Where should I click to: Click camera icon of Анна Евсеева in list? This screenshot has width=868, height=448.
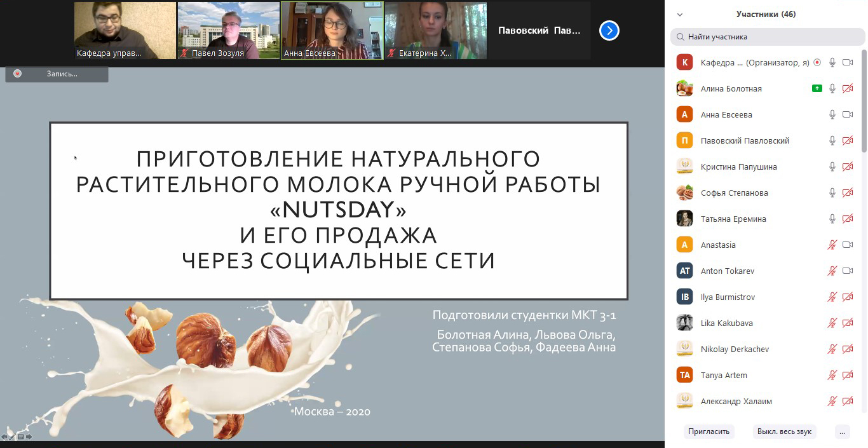coord(847,114)
